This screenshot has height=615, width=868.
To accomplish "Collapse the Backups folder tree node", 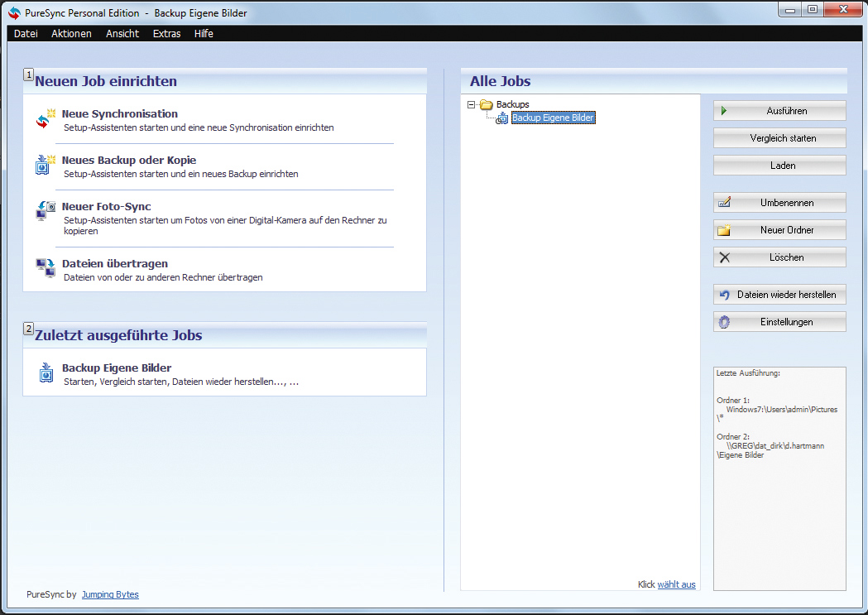I will 471,104.
